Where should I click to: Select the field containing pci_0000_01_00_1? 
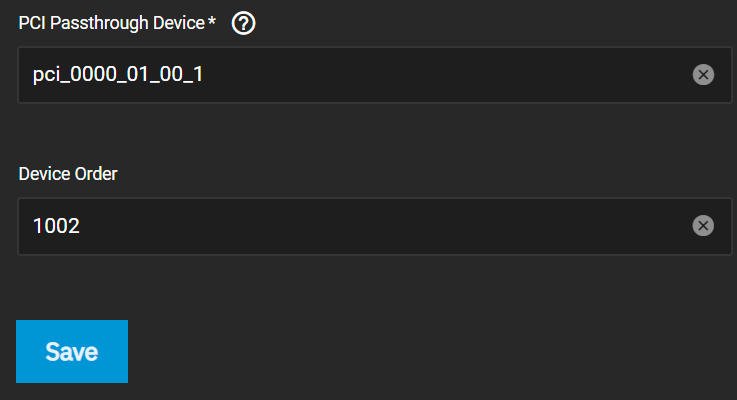[x=375, y=75]
